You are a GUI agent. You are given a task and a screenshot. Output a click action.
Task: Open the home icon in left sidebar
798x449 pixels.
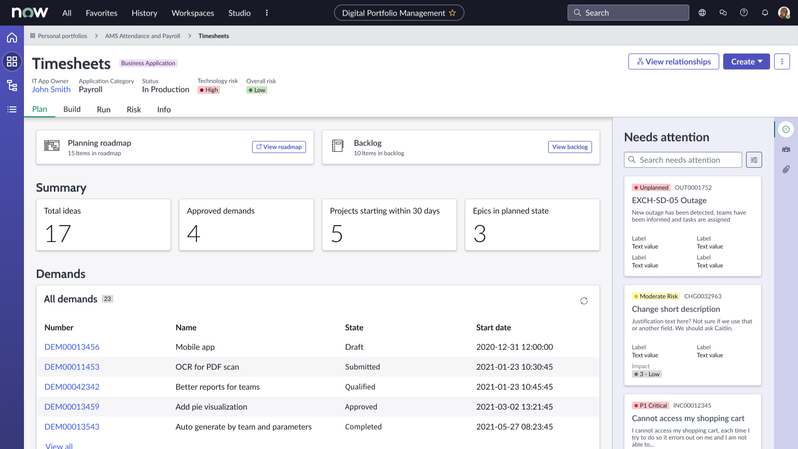12,38
